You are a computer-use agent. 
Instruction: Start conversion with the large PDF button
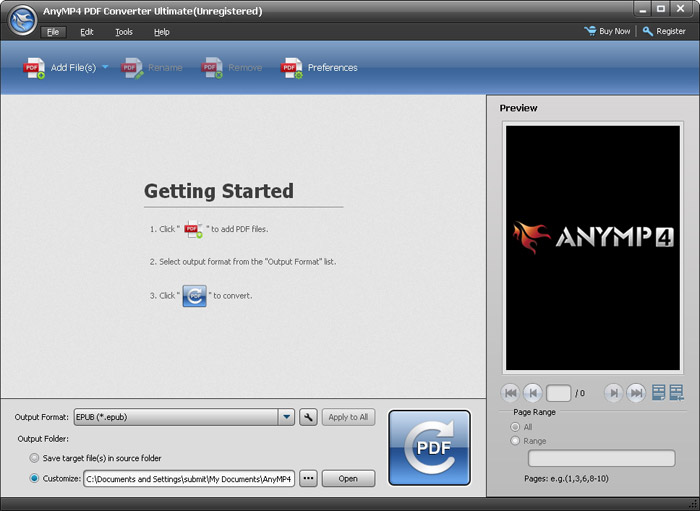429,448
